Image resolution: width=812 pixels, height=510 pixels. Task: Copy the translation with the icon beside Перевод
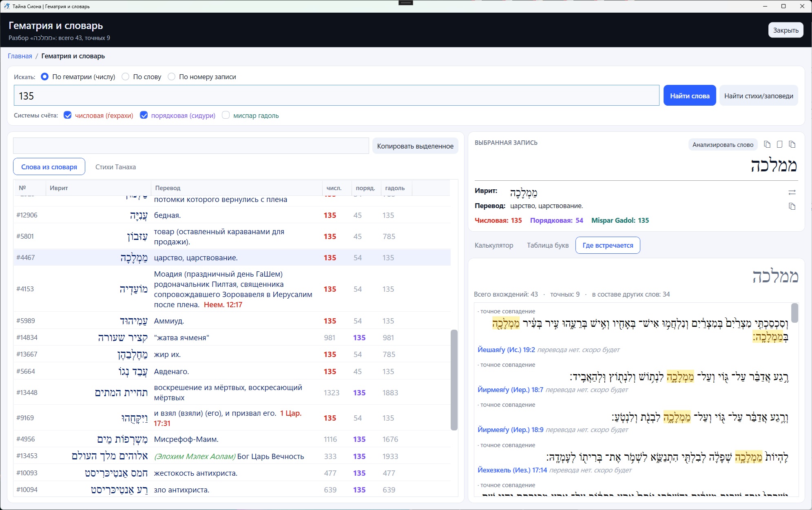[x=792, y=206]
